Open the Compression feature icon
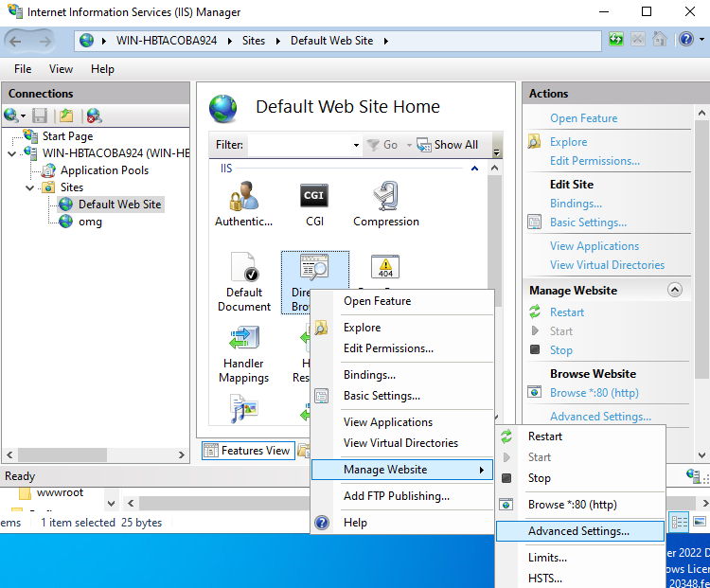The height and width of the screenshot is (588, 710). click(386, 196)
